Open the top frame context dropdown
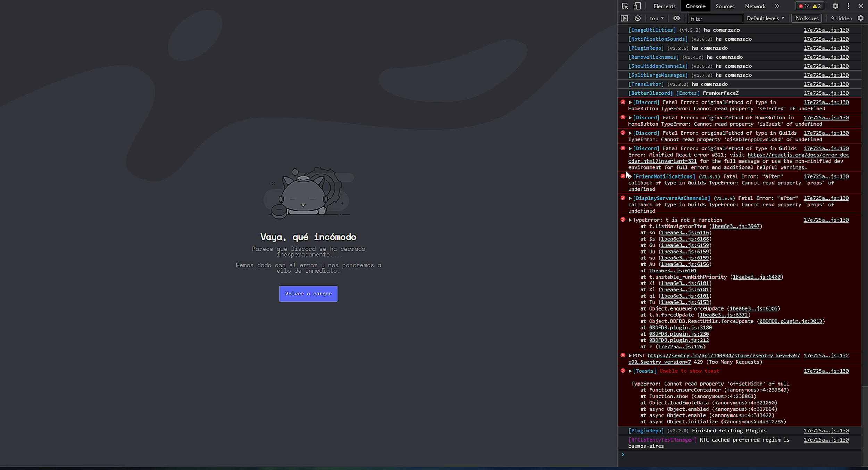This screenshot has height=470, width=868. (x=656, y=18)
